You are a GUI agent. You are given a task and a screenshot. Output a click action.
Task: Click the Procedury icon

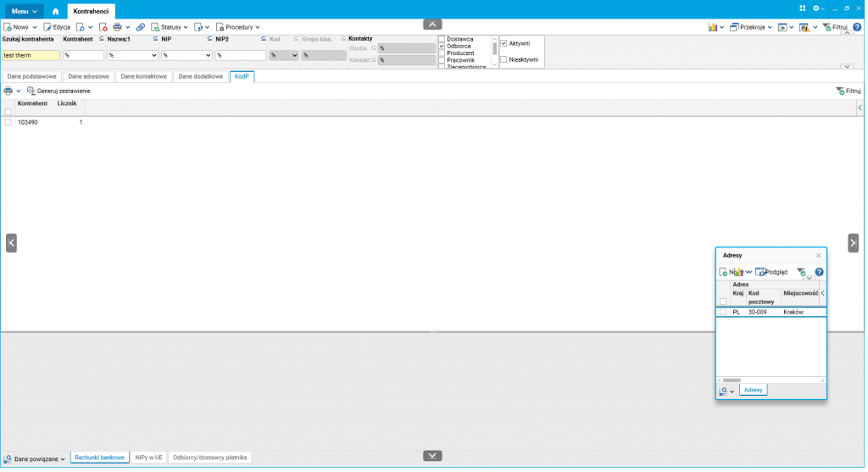[220, 27]
